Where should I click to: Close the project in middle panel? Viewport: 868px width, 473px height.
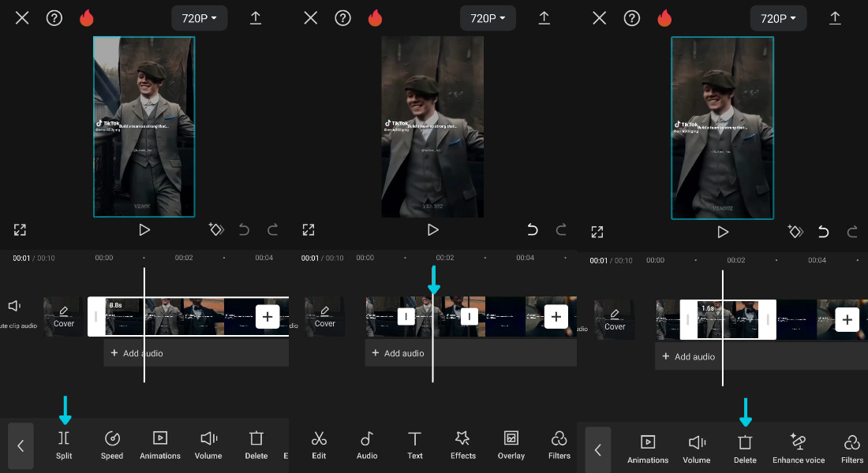point(311,18)
